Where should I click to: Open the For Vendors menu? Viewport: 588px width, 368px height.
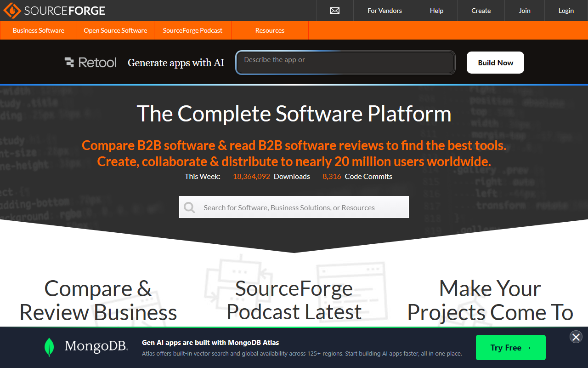(x=384, y=11)
